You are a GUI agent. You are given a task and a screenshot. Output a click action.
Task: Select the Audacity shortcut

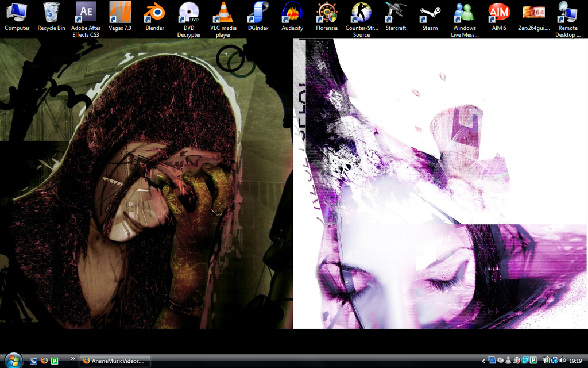coord(292,17)
